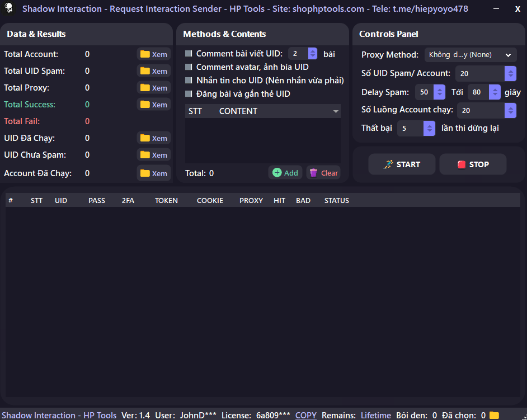Image resolution: width=527 pixels, height=420 pixels.
Task: Open the folder icon in the status bar
Action: pyautogui.click(x=494, y=416)
